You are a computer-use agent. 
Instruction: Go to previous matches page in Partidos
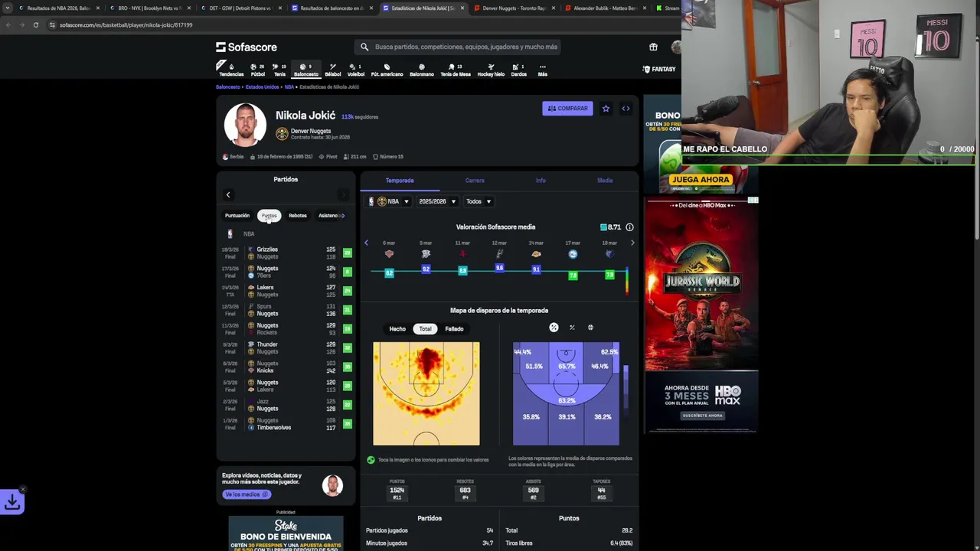228,195
